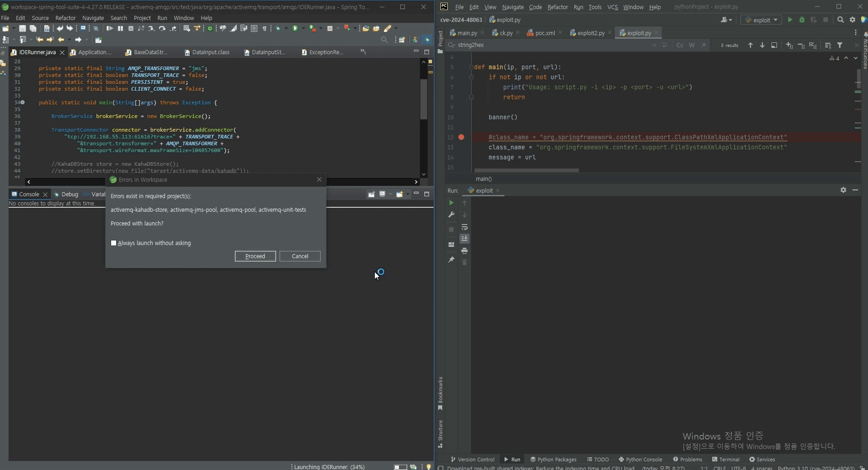Click the pin tab icon in Run panel
868x470 pixels.
coord(451,260)
